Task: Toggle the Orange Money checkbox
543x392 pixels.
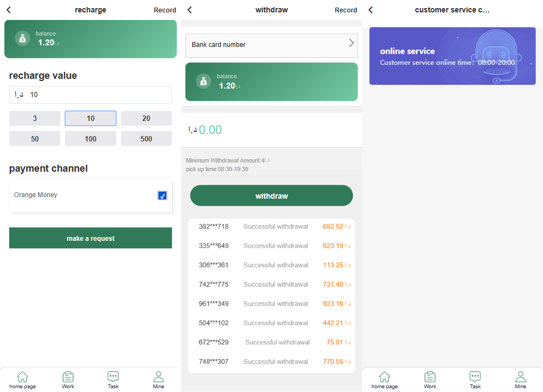Action: point(162,195)
